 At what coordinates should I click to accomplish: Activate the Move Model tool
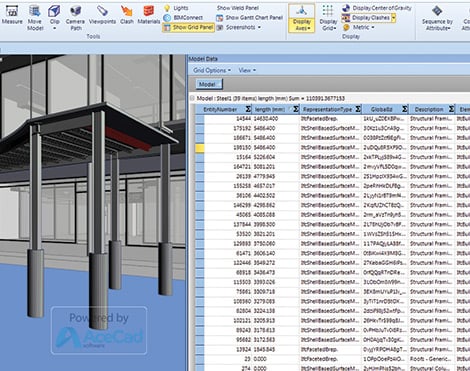point(35,18)
